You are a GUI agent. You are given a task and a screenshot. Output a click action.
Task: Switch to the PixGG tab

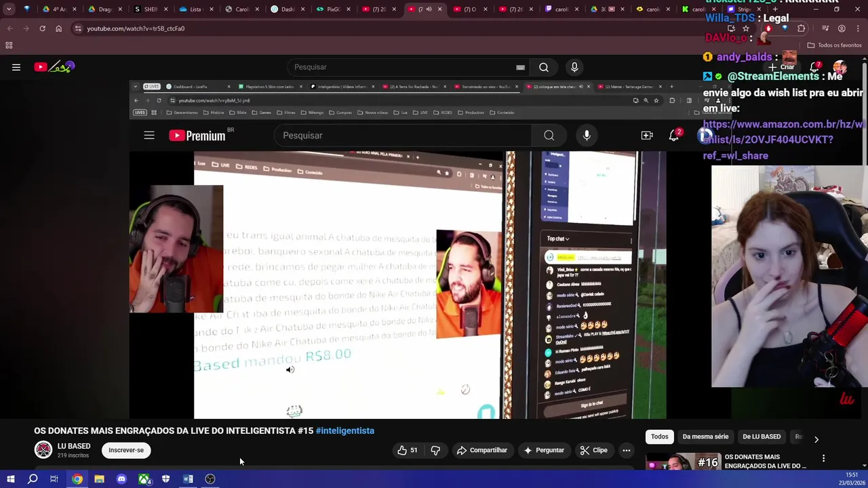click(334, 9)
